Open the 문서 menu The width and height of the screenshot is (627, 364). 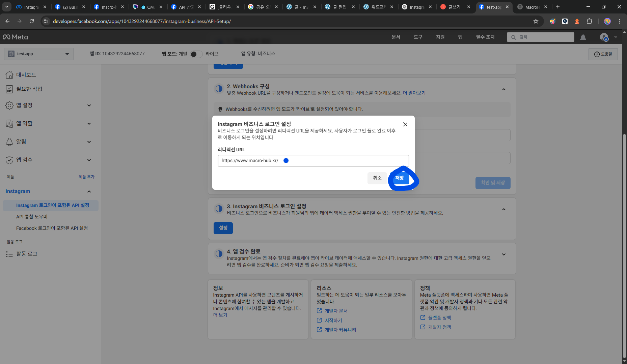point(396,37)
